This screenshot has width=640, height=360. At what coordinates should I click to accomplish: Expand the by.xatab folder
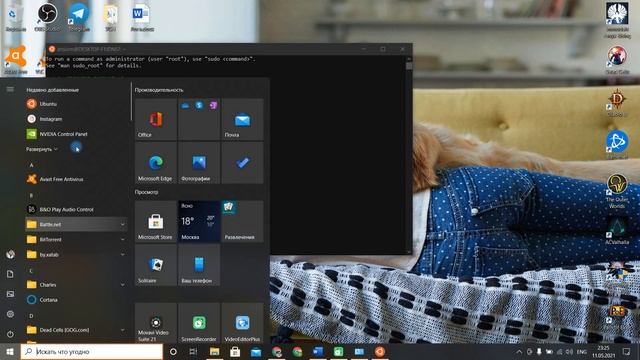pyautogui.click(x=76, y=255)
